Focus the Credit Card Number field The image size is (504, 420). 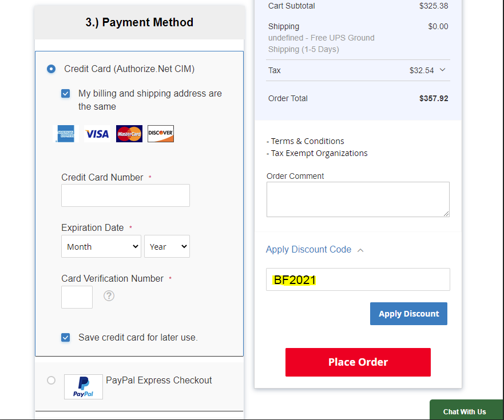(x=125, y=195)
